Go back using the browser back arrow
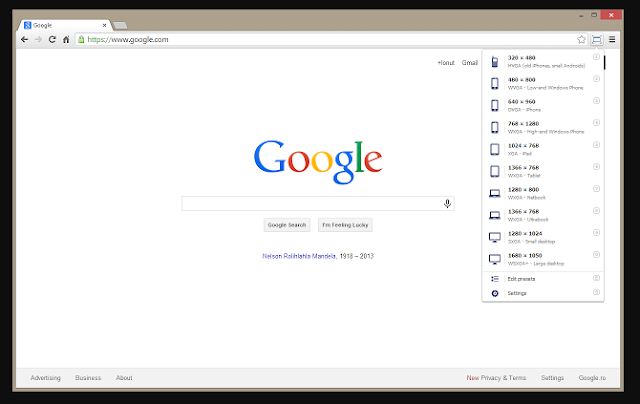The width and height of the screenshot is (640, 404). pyautogui.click(x=24, y=40)
